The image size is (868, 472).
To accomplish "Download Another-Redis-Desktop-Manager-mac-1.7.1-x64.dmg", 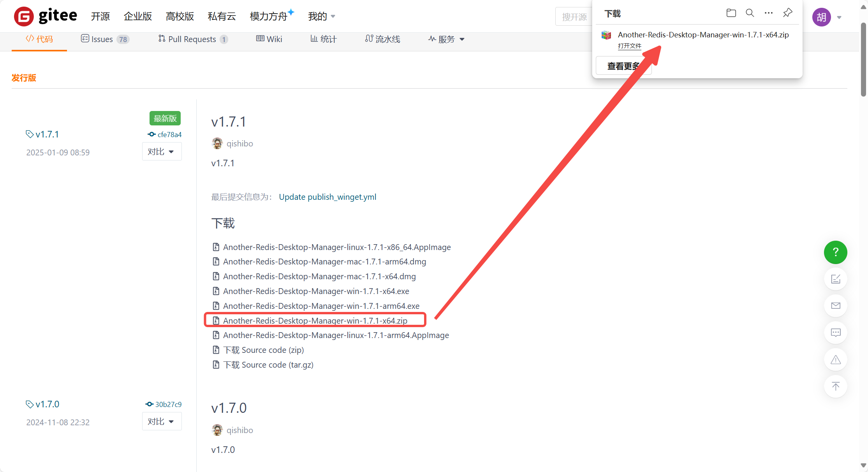I will point(319,276).
